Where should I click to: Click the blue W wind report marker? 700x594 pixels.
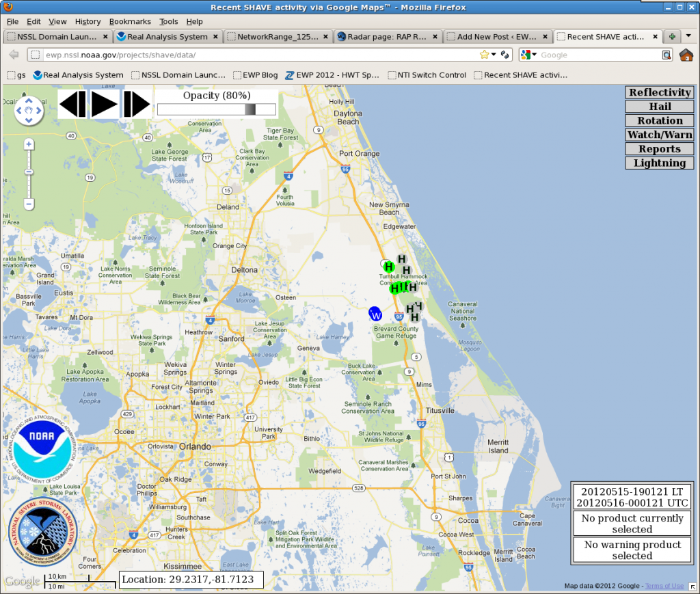point(375,314)
